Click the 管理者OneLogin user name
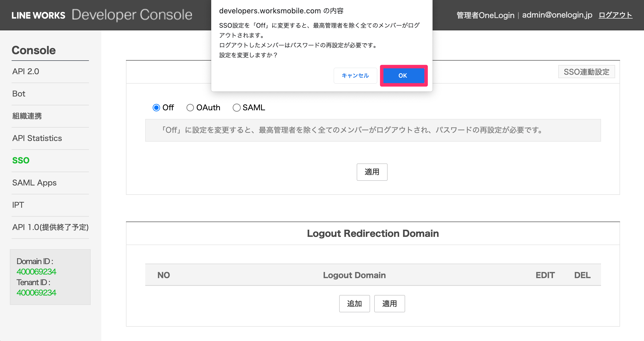The image size is (644, 341). [485, 15]
